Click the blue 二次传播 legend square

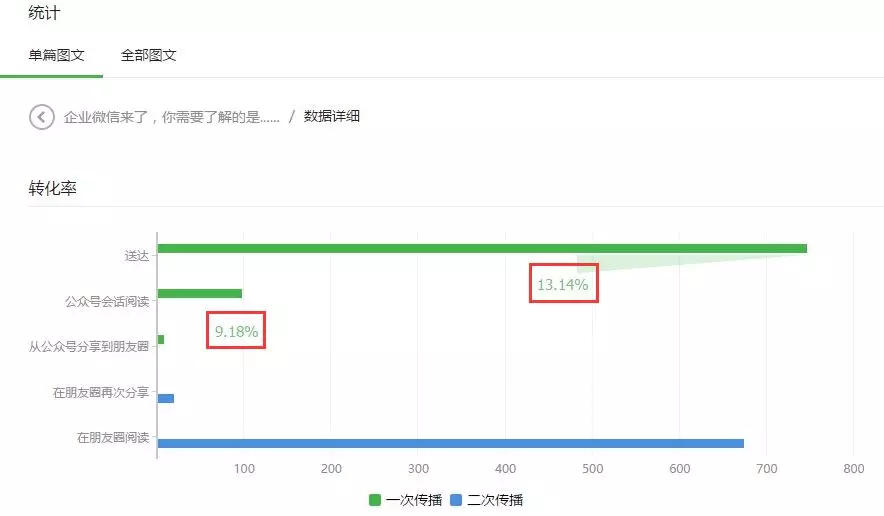457,500
